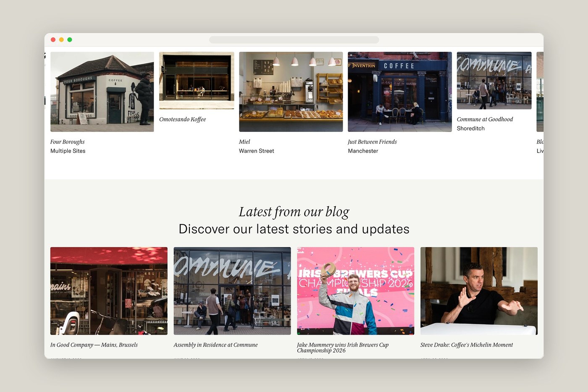Viewport: 588px width, 392px height.
Task: Open the Miel bakery counter photo
Action: (291, 92)
